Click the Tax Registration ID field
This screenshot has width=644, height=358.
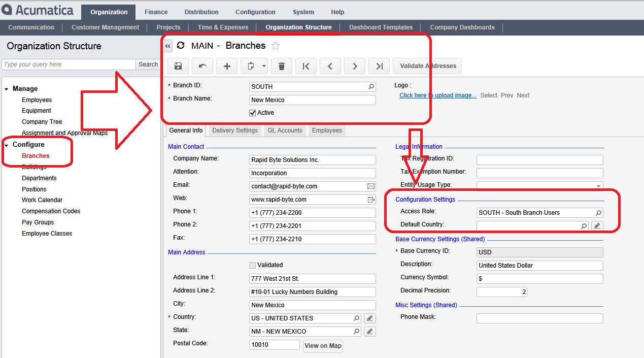point(540,160)
